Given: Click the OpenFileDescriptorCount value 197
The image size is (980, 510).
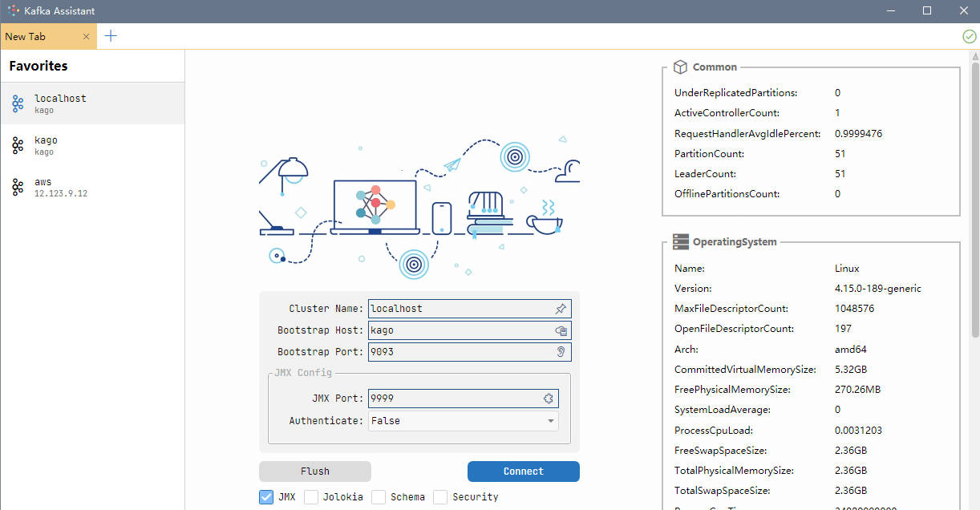Looking at the screenshot, I should [x=843, y=329].
